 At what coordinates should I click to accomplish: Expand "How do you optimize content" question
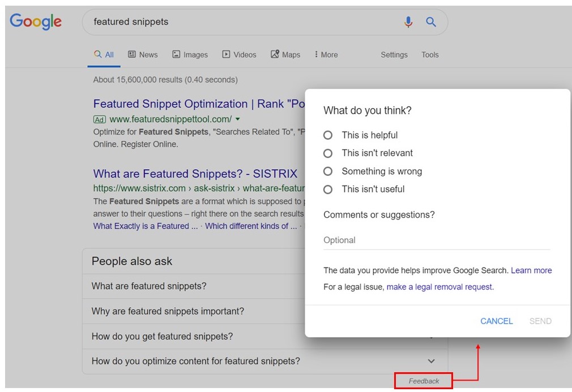(x=431, y=361)
